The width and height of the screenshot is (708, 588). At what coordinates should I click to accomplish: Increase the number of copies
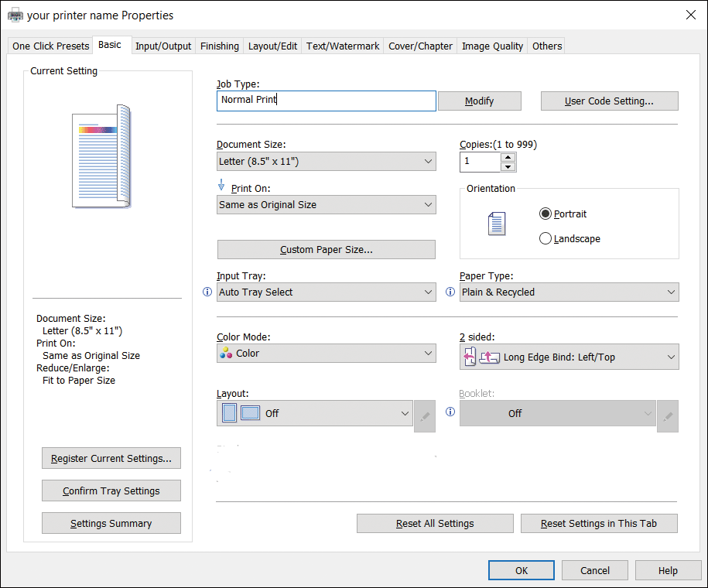(508, 157)
